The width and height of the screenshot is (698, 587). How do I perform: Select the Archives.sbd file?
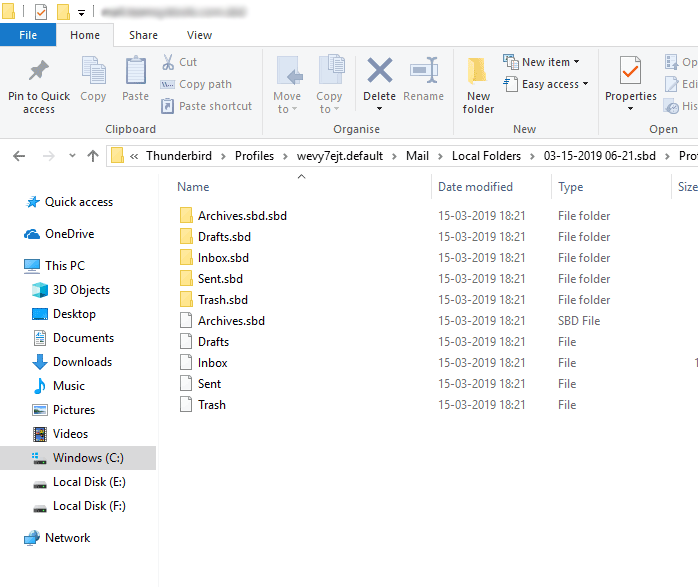231,320
